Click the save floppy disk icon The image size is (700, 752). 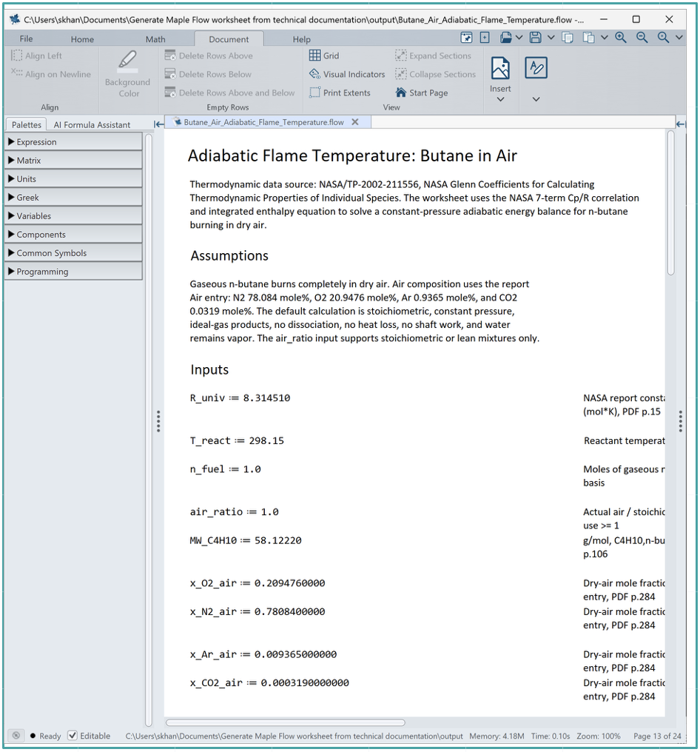click(536, 38)
